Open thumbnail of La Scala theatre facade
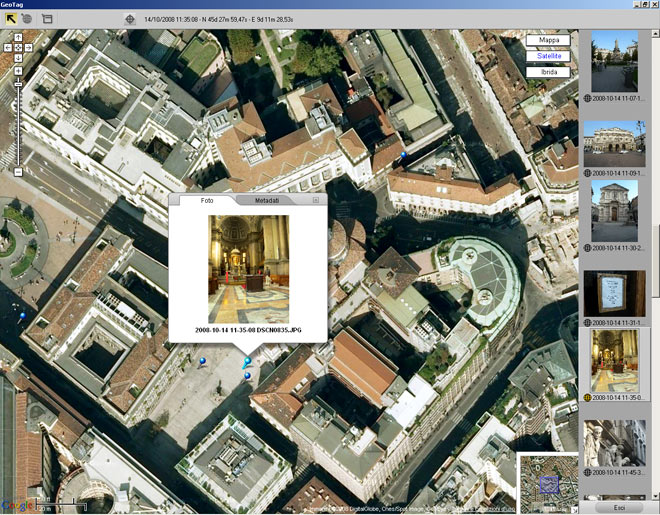 point(614,143)
